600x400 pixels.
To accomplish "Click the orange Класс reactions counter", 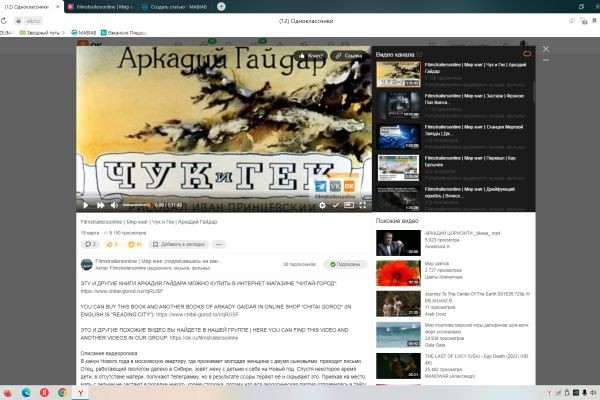I will [135, 244].
